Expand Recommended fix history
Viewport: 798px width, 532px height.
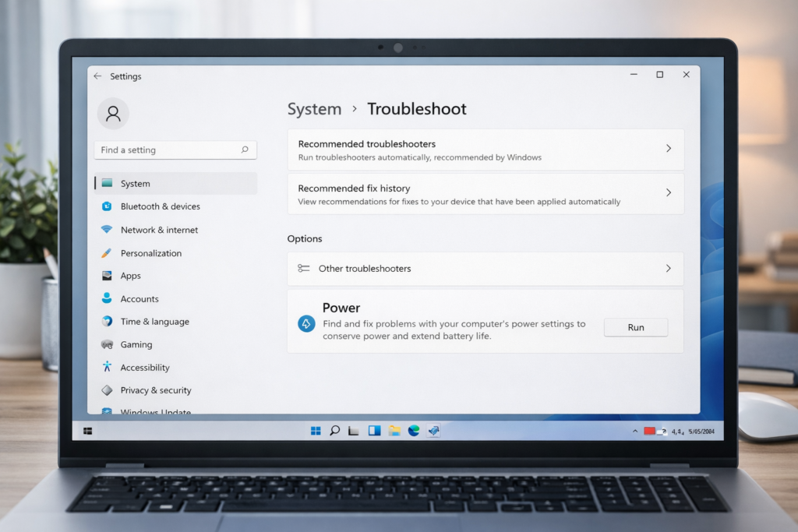[486, 193]
